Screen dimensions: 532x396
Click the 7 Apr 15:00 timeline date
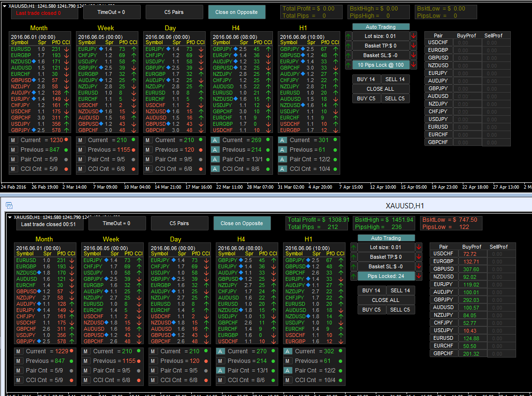[x=351, y=187]
